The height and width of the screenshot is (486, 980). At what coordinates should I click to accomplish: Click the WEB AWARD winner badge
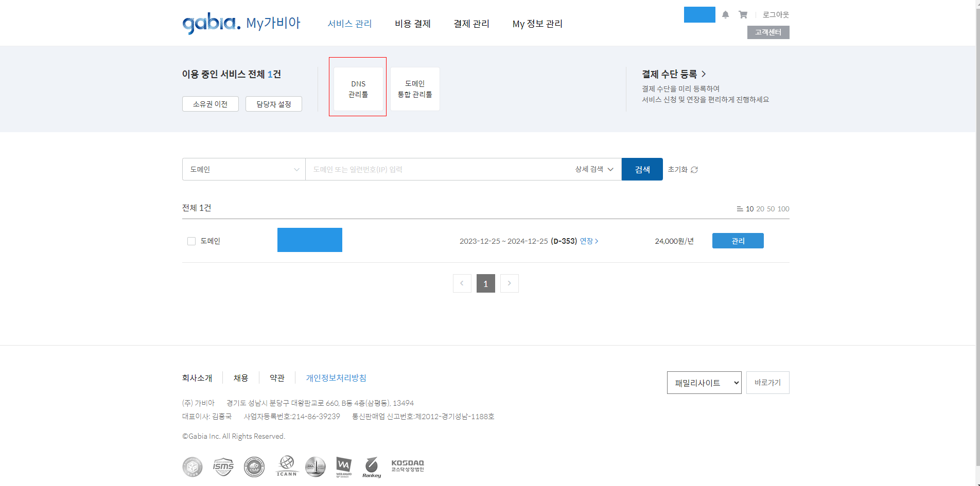[343, 466]
